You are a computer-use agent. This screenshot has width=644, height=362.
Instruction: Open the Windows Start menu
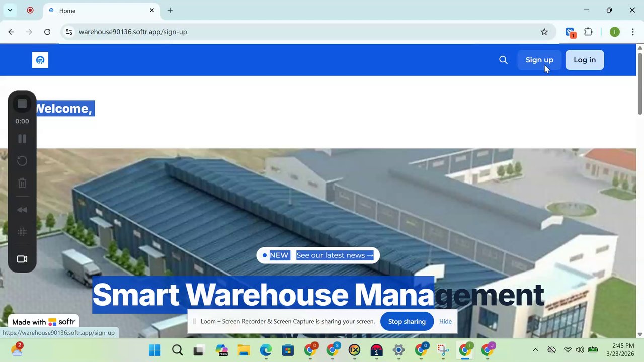155,350
